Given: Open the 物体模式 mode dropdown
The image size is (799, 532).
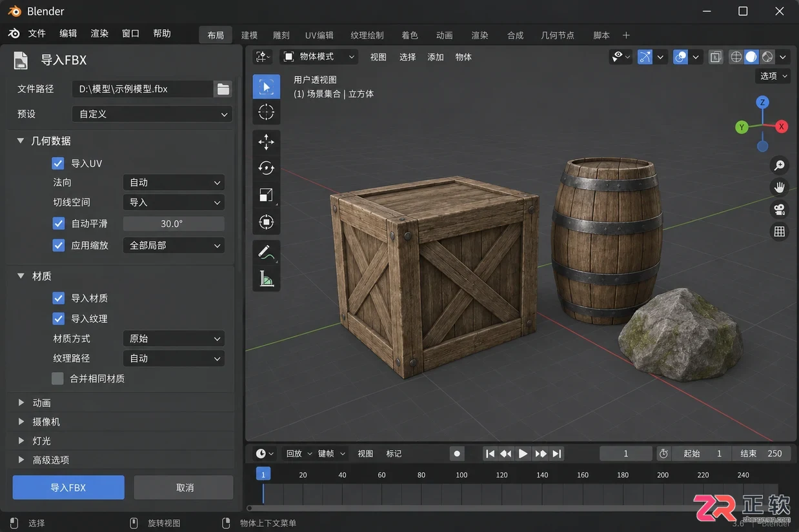Looking at the screenshot, I should [319, 57].
